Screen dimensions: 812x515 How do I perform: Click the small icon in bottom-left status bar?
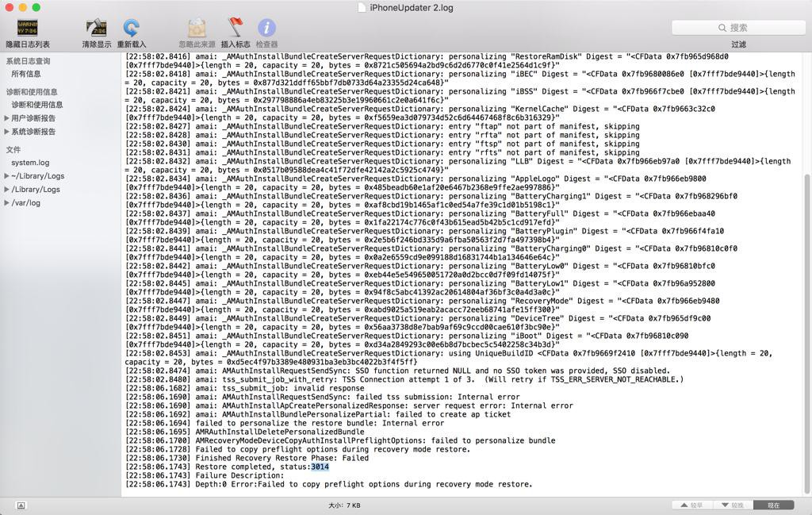[x=21, y=505]
